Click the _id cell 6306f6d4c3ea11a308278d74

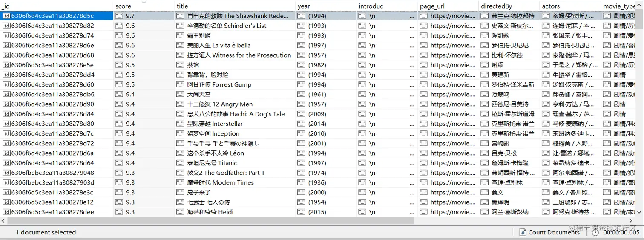56,35
